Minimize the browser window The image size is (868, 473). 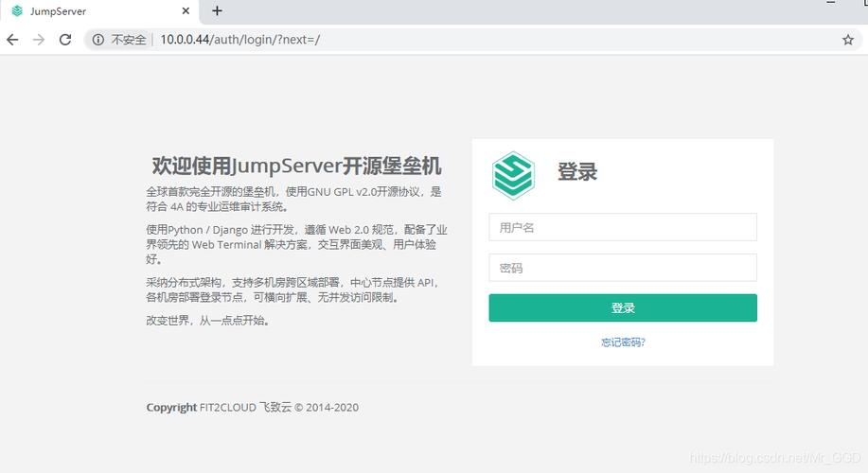[830, 4]
